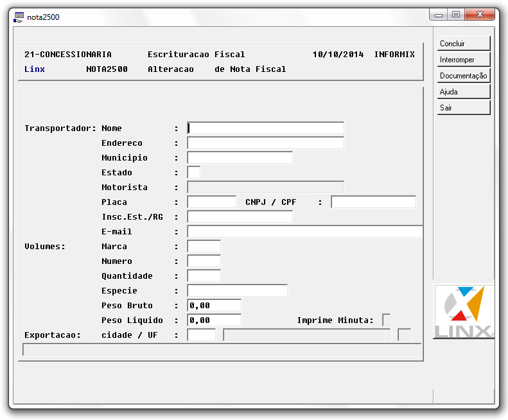Click the Exportacao cidade code field

[201, 335]
